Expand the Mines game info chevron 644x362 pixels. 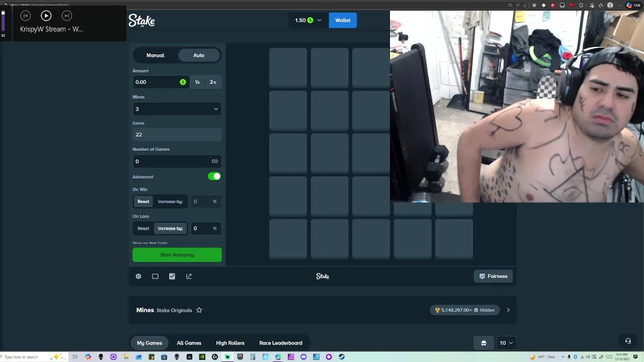(x=508, y=310)
